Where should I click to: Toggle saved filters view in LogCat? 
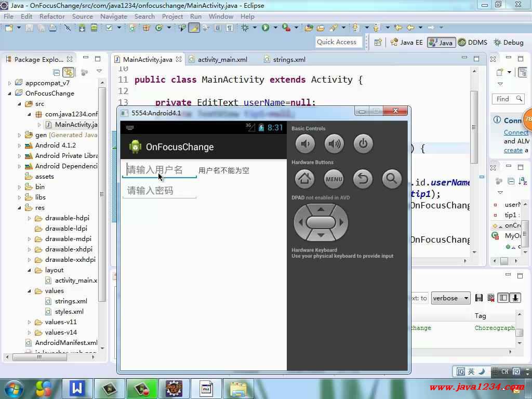tap(503, 298)
